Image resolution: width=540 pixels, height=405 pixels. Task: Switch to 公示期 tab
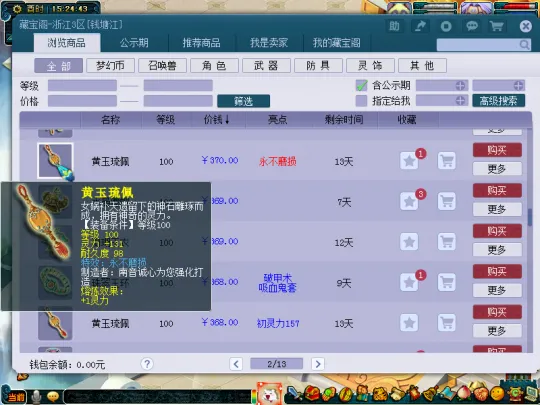134,43
